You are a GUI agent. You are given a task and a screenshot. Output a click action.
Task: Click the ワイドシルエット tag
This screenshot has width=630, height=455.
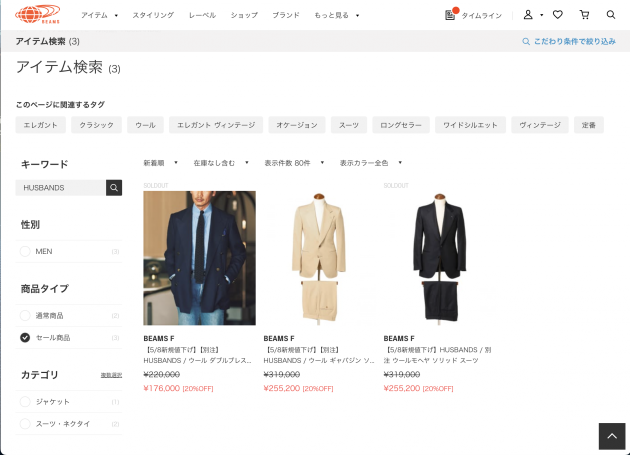[x=470, y=125]
